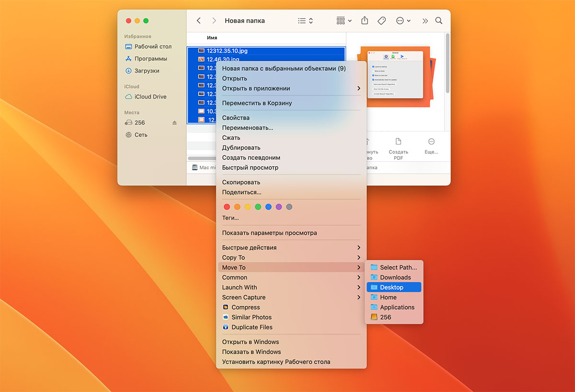This screenshot has width=575, height=392.
Task: Apply the red color tag
Action: click(x=227, y=207)
